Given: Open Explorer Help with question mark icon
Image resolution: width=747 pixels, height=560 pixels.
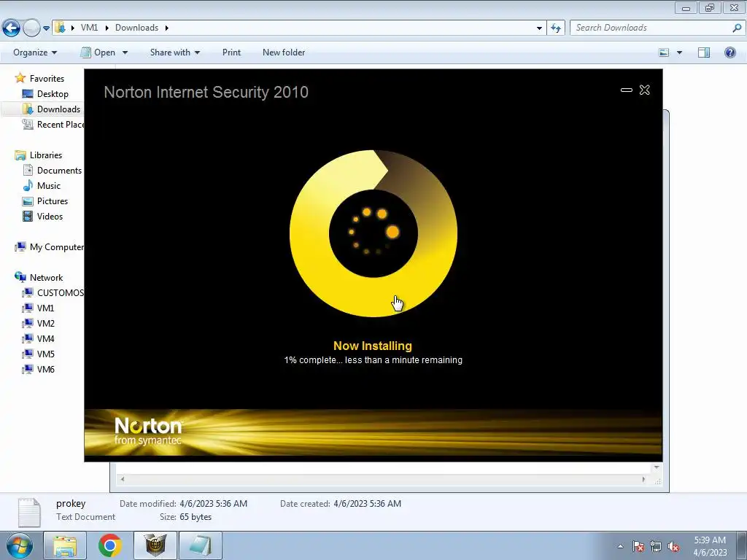Looking at the screenshot, I should tap(729, 52).
